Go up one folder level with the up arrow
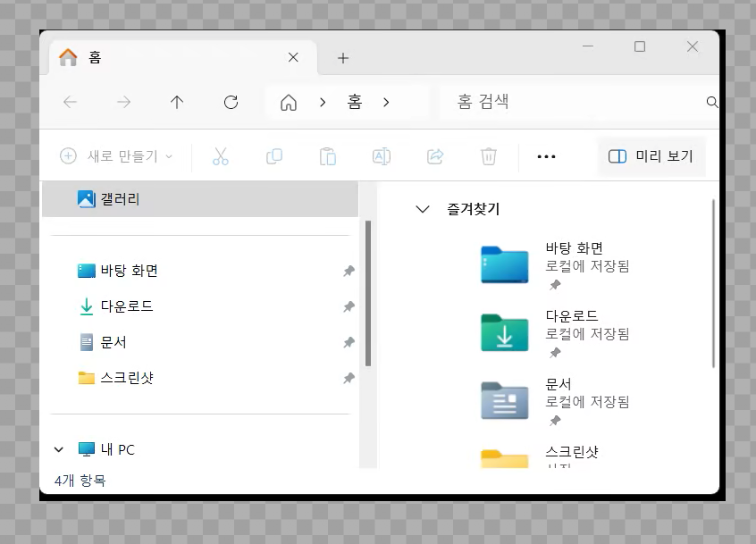 [x=177, y=102]
